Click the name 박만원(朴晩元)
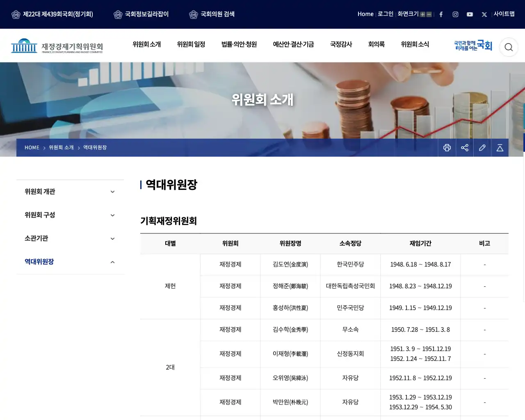The height and width of the screenshot is (420, 525). click(290, 402)
